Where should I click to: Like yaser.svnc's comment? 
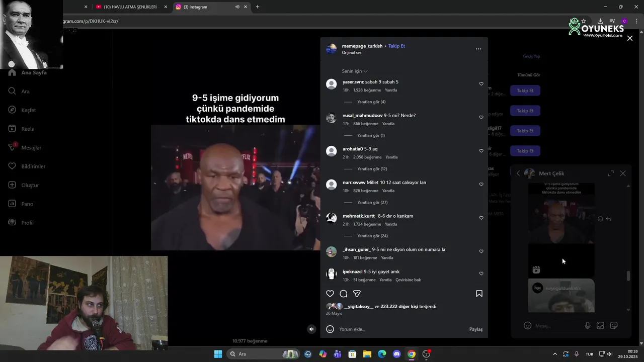click(x=481, y=84)
